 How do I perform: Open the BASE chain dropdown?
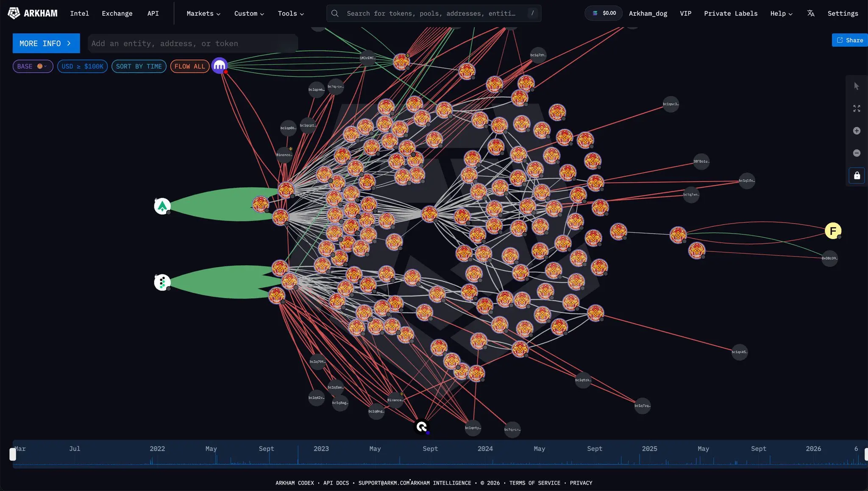33,67
